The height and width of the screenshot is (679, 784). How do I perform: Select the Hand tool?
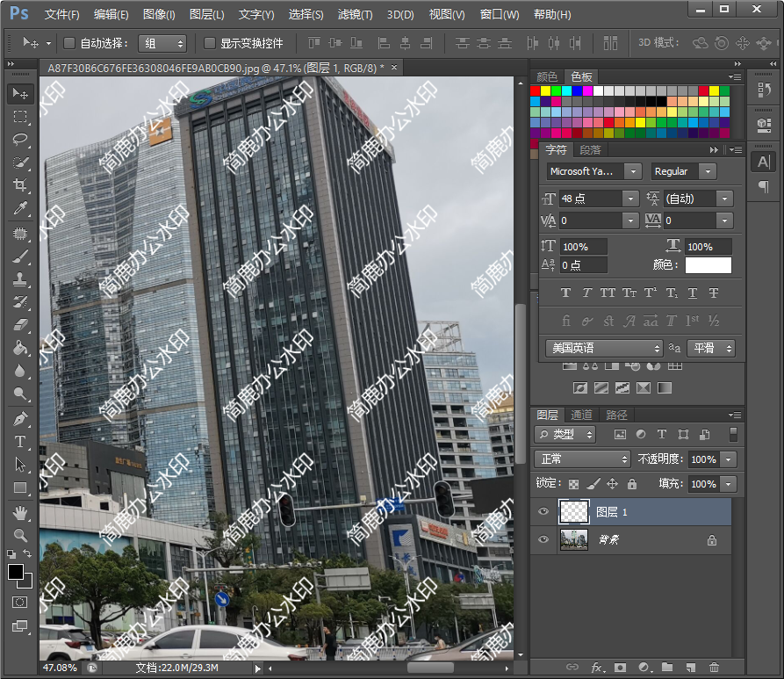coord(20,512)
